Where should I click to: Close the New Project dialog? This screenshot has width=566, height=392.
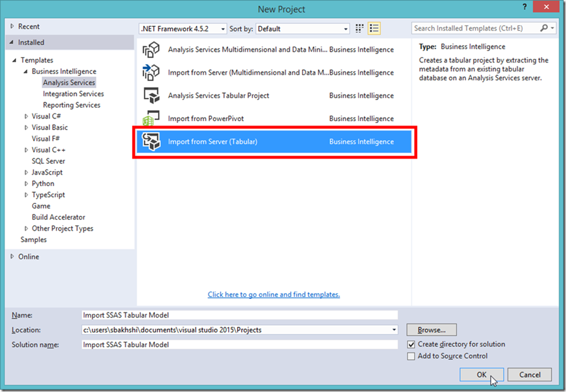click(x=547, y=7)
